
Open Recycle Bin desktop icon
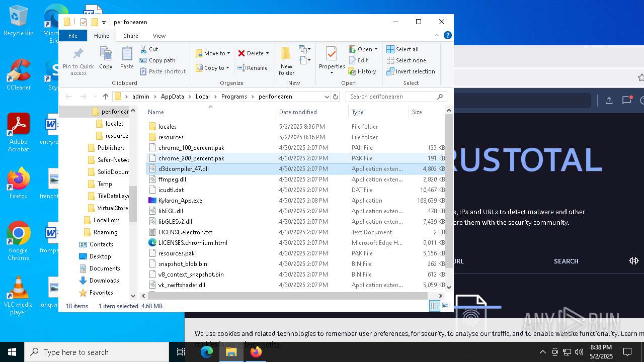pos(19,21)
